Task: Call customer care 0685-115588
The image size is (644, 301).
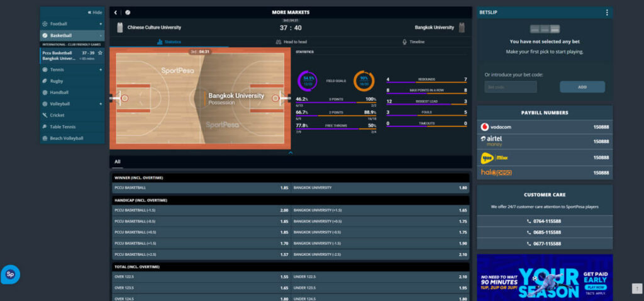Action: [x=545, y=232]
